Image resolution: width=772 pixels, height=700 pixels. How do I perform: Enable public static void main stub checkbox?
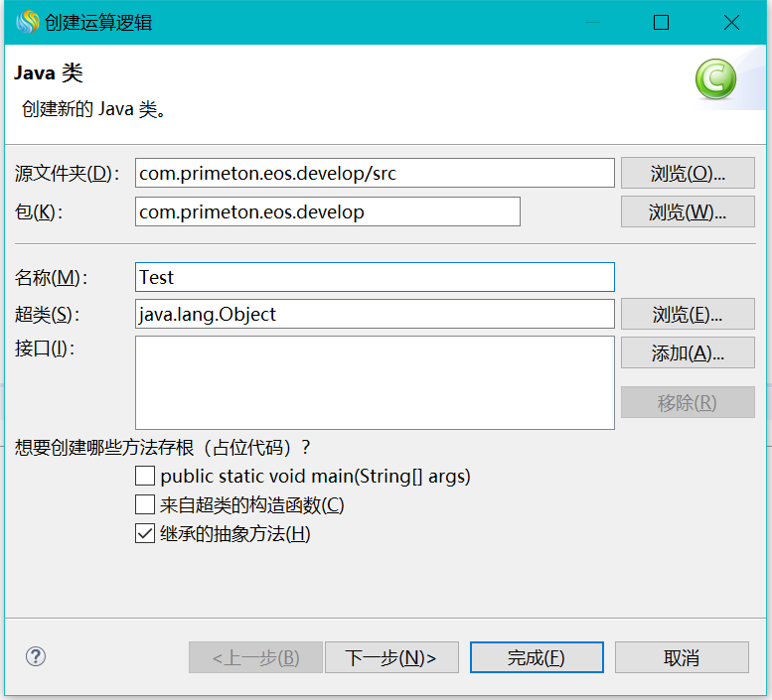click(x=145, y=477)
